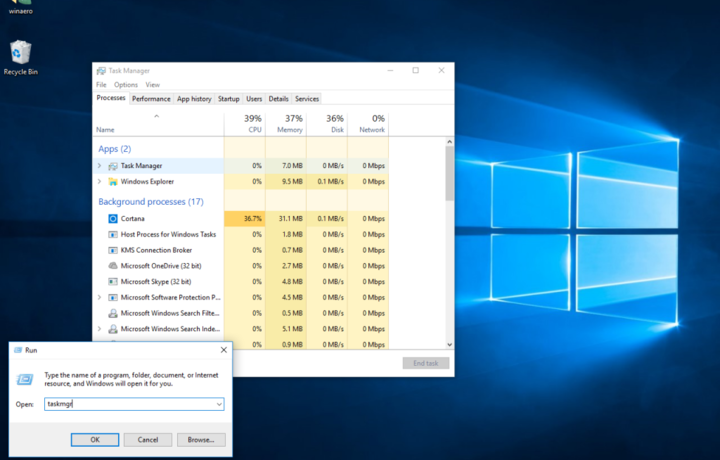720x460 pixels.
Task: Open the View menu
Action: [152, 85]
